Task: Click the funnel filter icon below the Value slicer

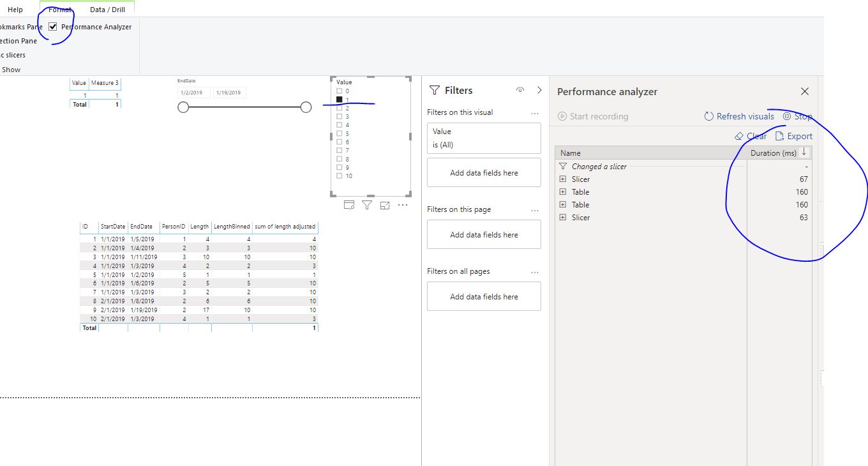Action: click(x=367, y=205)
